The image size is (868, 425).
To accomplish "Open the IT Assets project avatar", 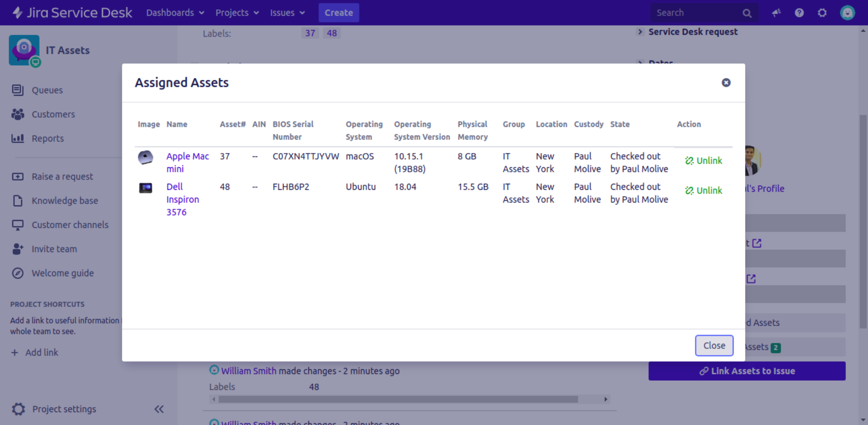I will pyautogui.click(x=24, y=50).
